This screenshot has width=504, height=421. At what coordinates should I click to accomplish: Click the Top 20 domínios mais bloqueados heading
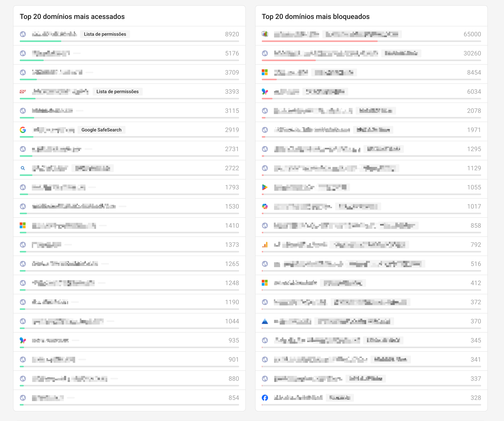pos(315,17)
